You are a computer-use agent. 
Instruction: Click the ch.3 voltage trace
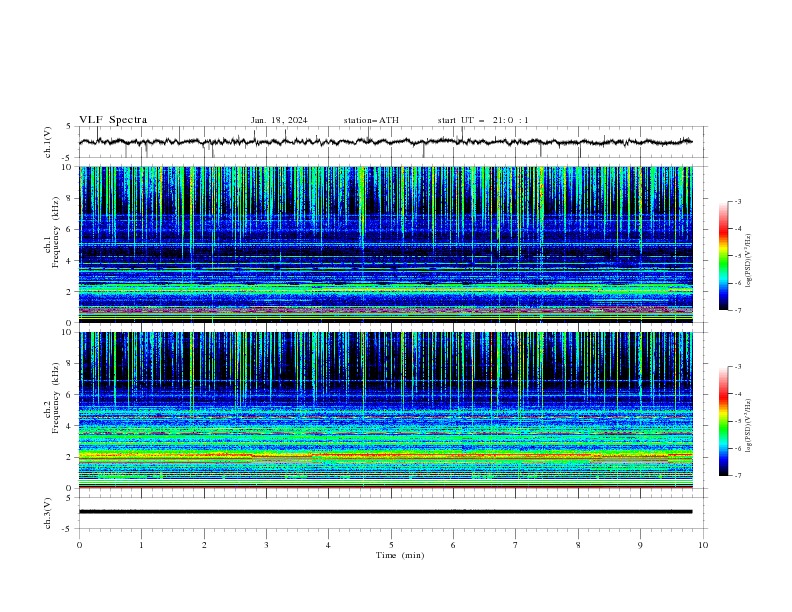tap(386, 512)
